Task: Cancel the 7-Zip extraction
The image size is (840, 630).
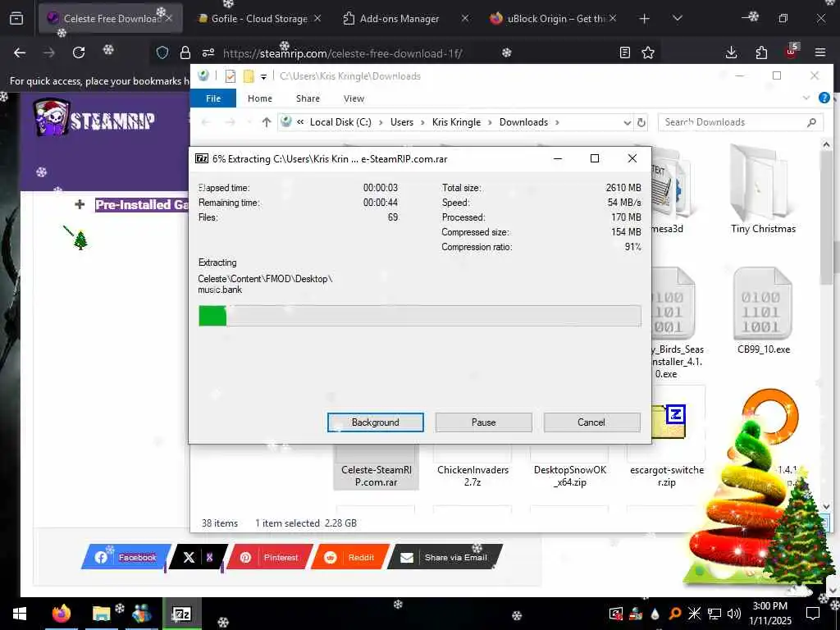Action: (x=591, y=422)
